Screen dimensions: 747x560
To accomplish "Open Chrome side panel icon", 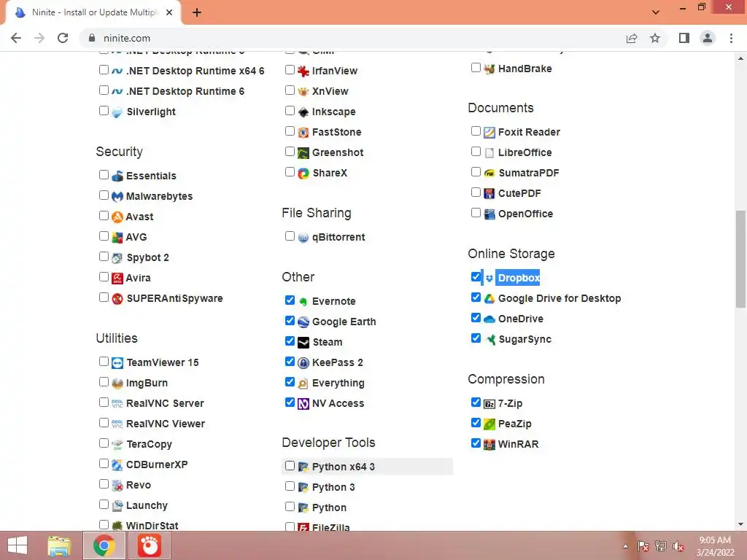I will click(x=684, y=38).
